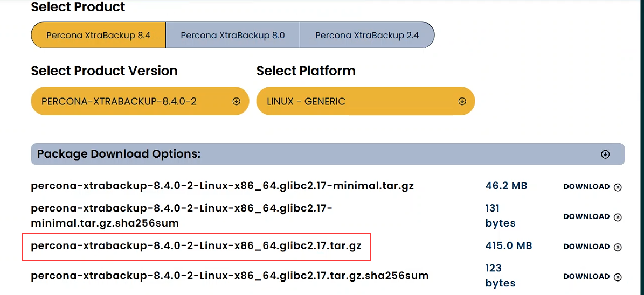Switch to Percona XtraBackup 8.0 tab
Screen dimensions: 644x295
232,36
